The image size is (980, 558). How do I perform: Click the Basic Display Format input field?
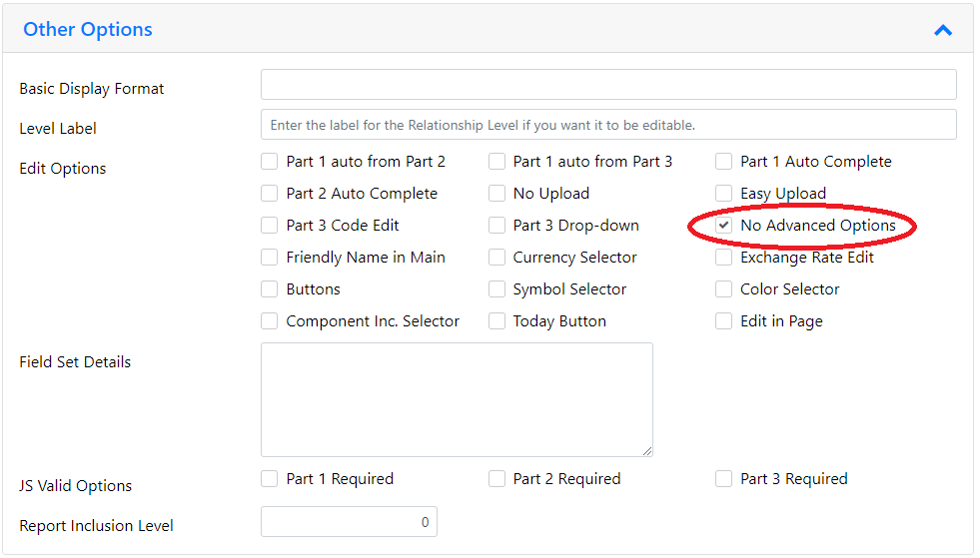[x=608, y=85]
